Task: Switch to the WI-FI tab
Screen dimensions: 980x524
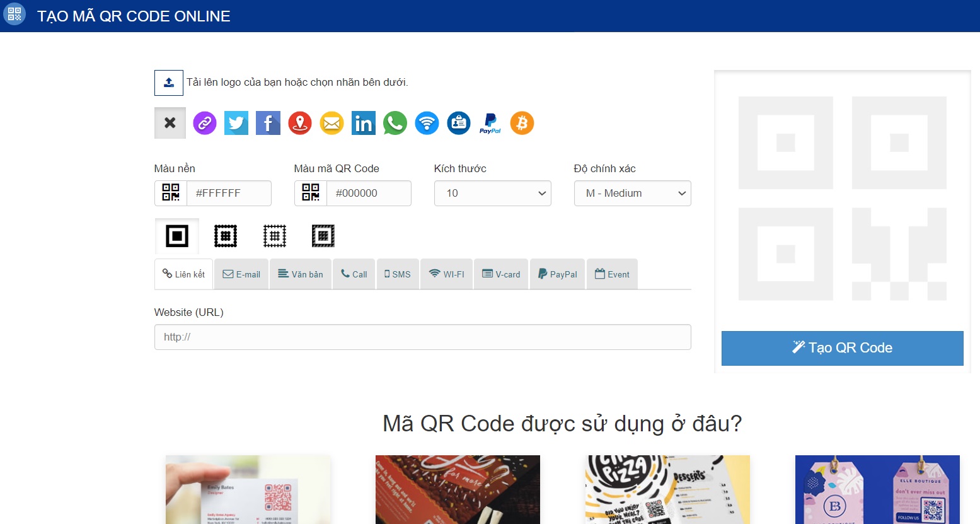Action: click(447, 274)
